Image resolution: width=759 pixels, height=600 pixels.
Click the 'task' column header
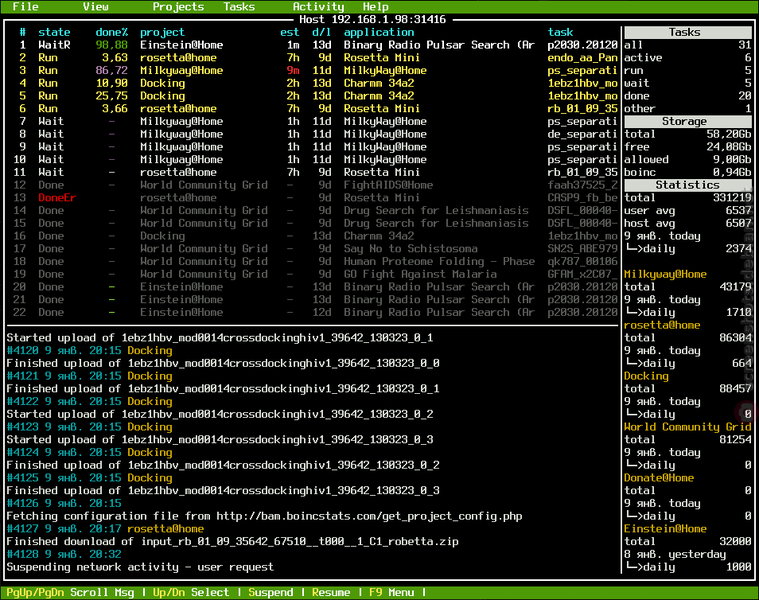pos(560,32)
